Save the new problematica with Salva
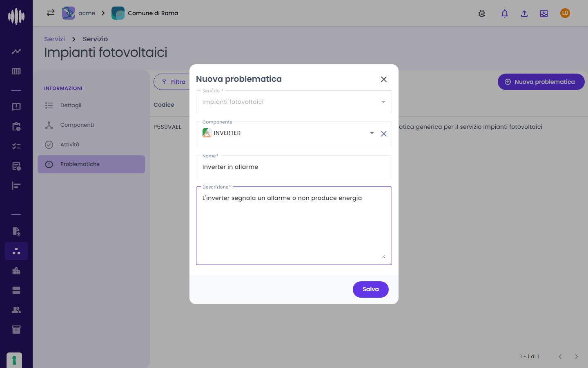This screenshot has height=368, width=588. click(x=371, y=289)
